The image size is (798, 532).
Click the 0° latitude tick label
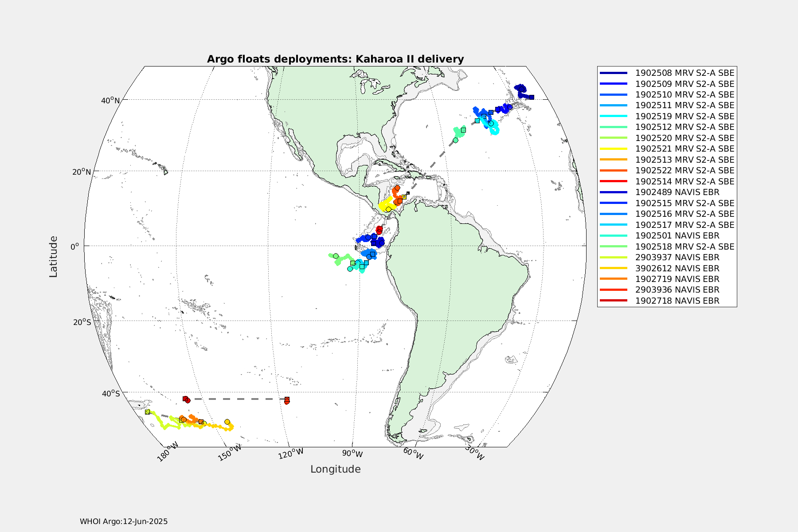(74, 246)
